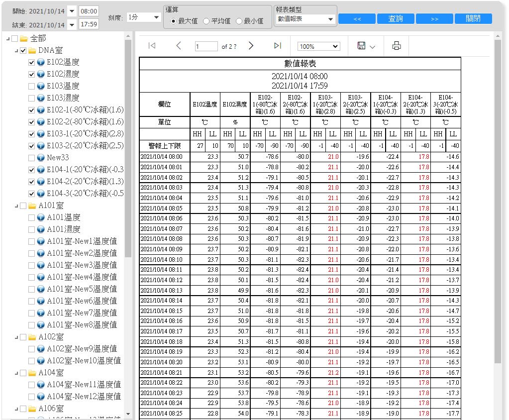Collapse the A101室 tree node
Viewport: 509px width, 420px height.
[16, 206]
